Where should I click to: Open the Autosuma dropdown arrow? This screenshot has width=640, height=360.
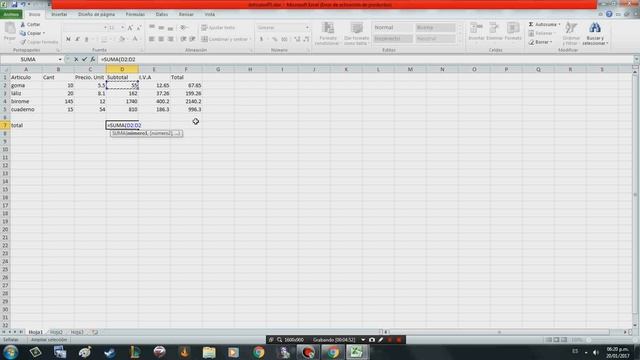[x=559, y=24]
